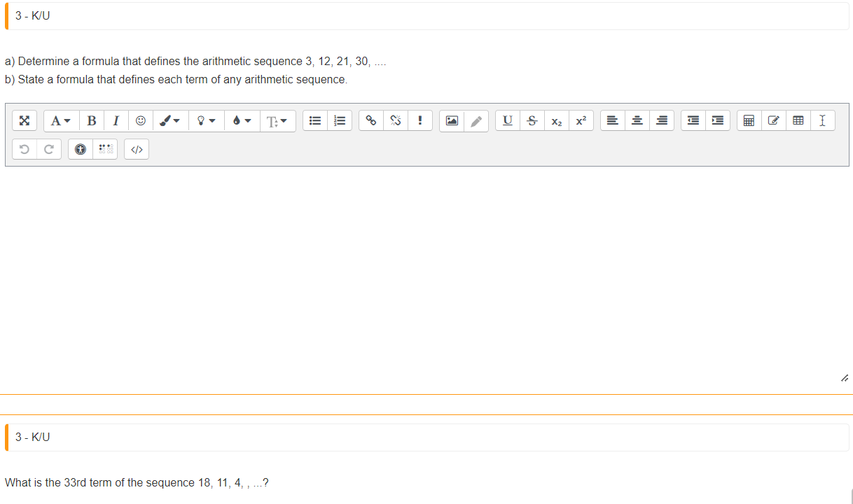This screenshot has width=853, height=504.
Task: Open the equation editor
Action: 748,120
